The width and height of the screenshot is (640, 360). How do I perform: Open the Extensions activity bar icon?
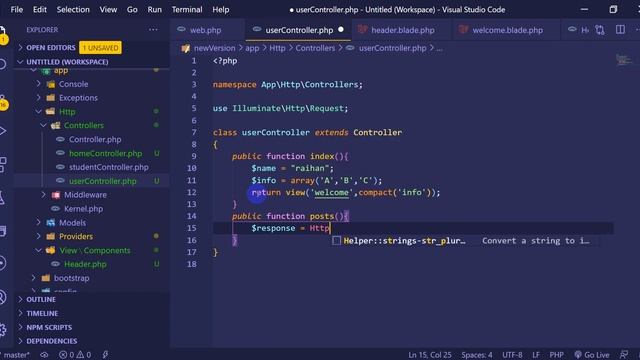pyautogui.click(x=3, y=164)
